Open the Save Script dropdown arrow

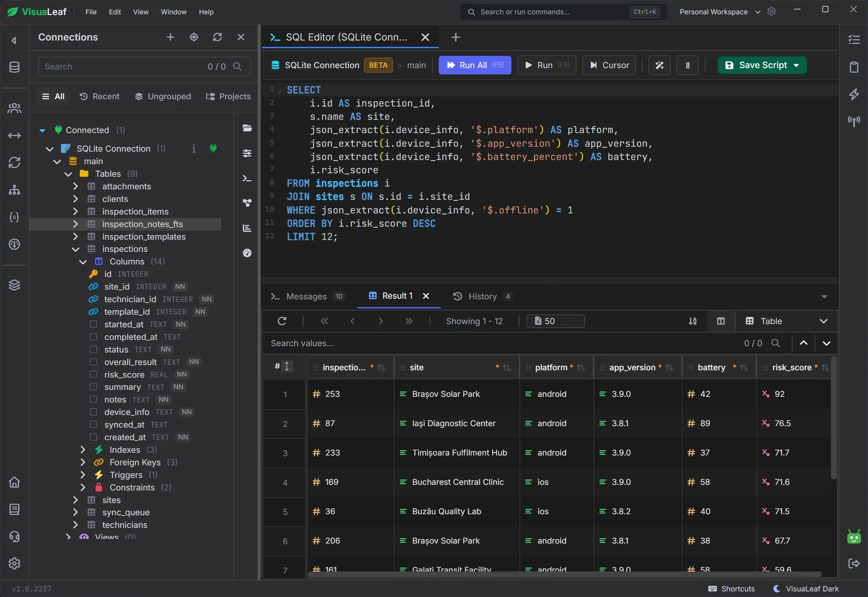796,65
